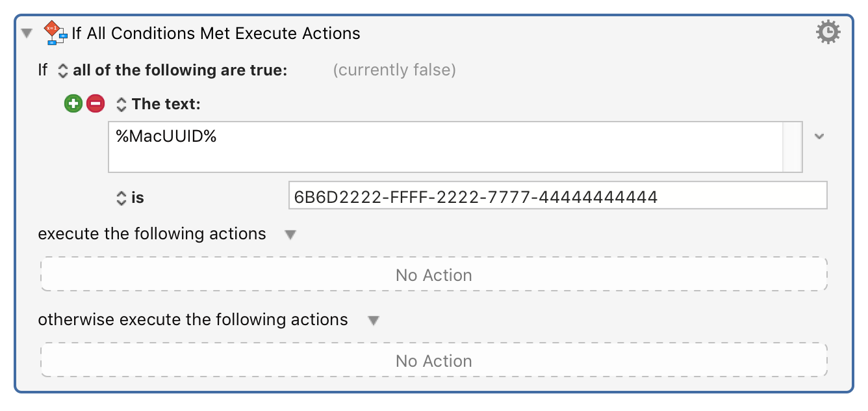868x411 pixels.
Task: Remove the condition with the red minus
Action: (95, 103)
